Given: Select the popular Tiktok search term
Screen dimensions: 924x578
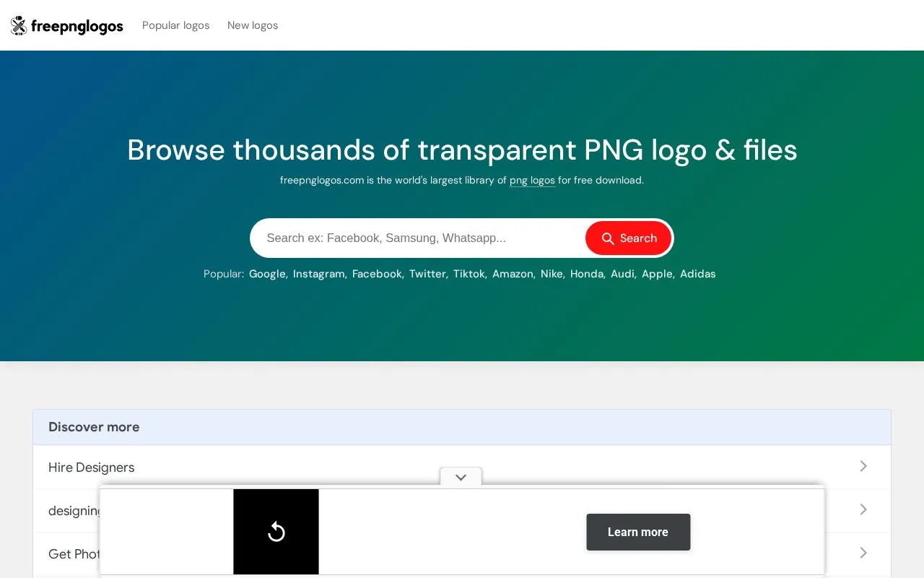Looking at the screenshot, I should pyautogui.click(x=470, y=274).
